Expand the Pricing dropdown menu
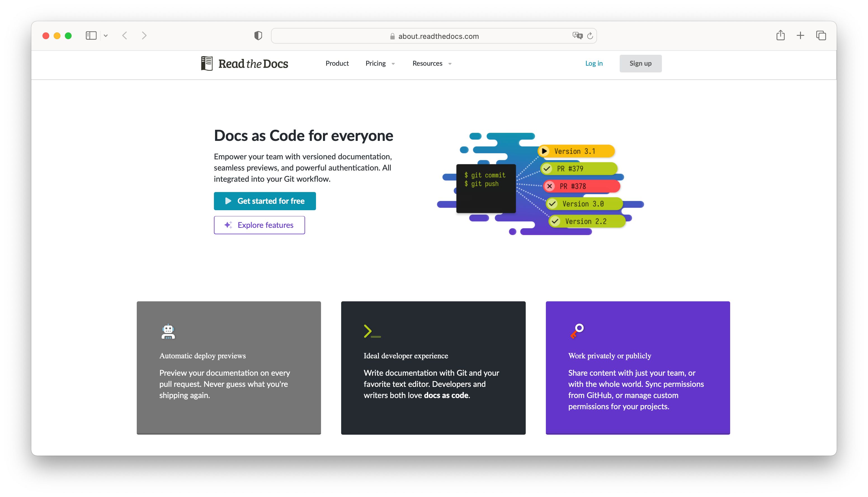Screen dimensions: 868x497 (x=380, y=63)
